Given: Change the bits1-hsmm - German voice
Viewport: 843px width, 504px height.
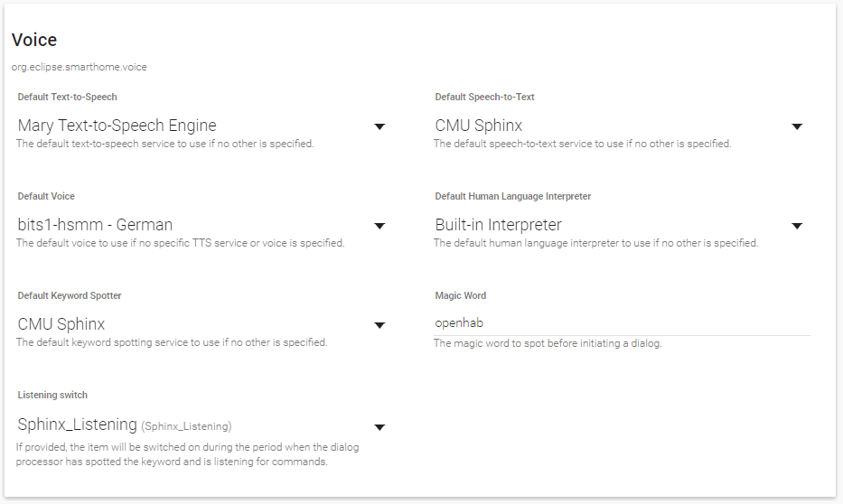Looking at the screenshot, I should (x=95, y=225).
